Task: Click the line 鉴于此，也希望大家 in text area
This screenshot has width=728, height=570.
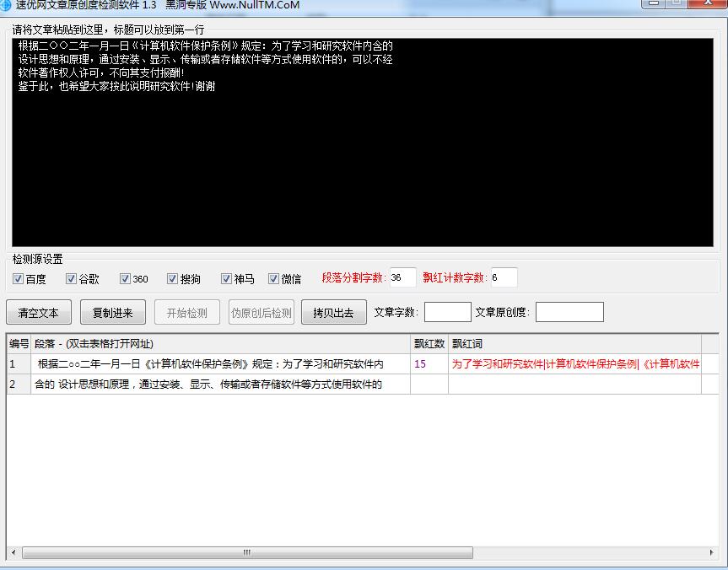Action: (x=116, y=86)
